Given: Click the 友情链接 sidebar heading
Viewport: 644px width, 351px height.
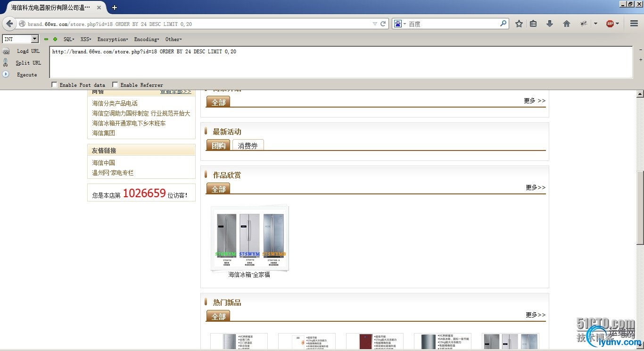Looking at the screenshot, I should tap(104, 150).
